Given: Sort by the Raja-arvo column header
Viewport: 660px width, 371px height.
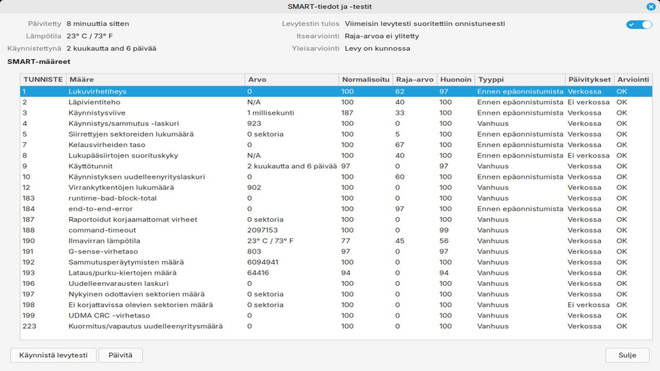Looking at the screenshot, I should coord(415,79).
